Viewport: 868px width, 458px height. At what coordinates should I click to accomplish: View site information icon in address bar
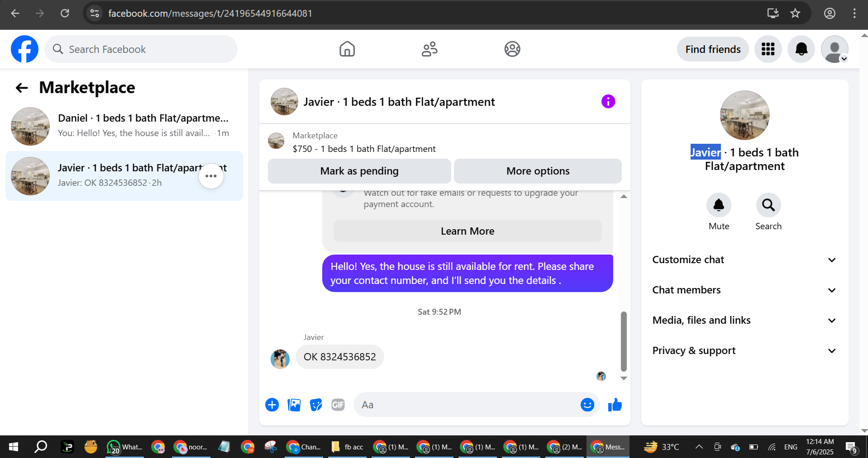(95, 13)
